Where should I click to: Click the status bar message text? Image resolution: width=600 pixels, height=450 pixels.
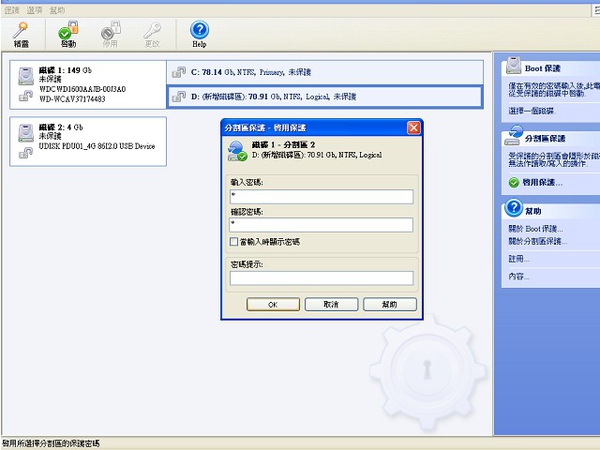pos(51,443)
